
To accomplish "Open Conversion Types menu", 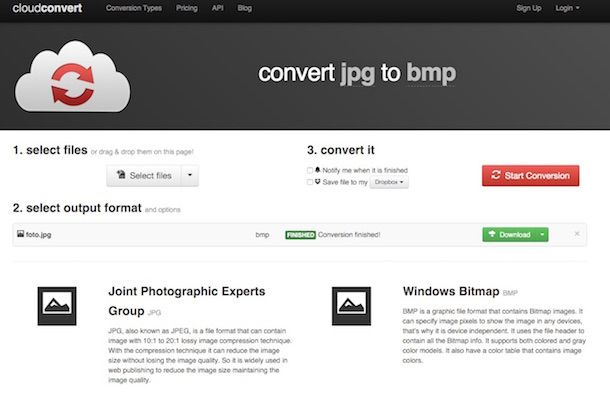I will coord(134,8).
